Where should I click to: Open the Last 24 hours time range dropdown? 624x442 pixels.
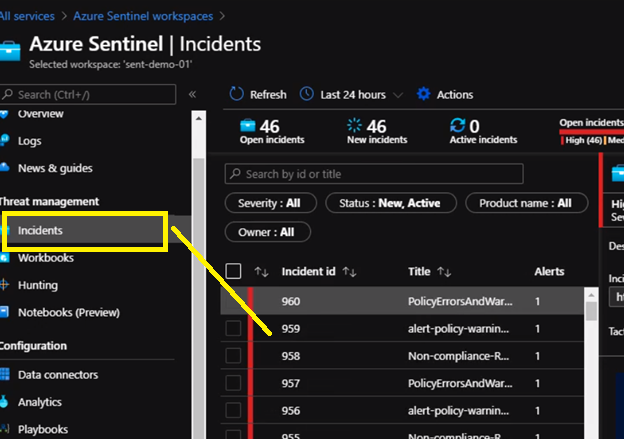(352, 95)
